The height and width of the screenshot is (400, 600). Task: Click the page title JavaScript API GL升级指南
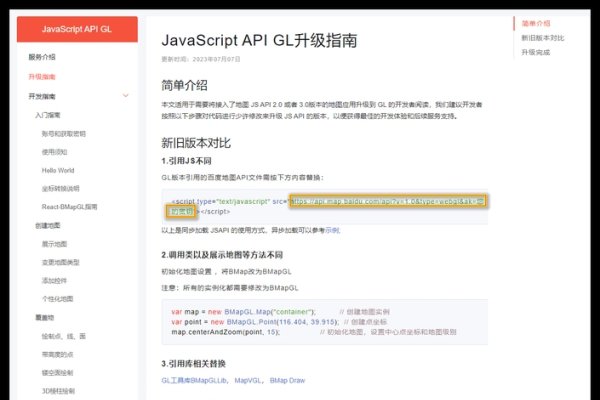259,41
